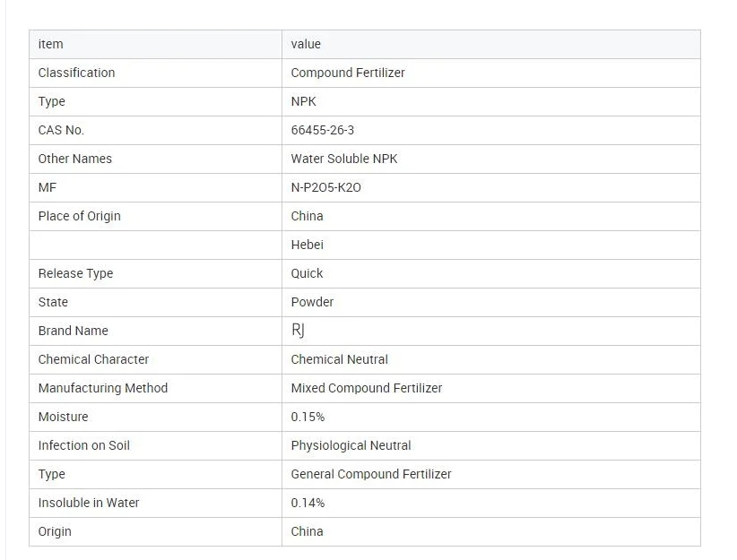Select 'Water Soluble NPK' text
The width and height of the screenshot is (737, 560).
coord(344,159)
